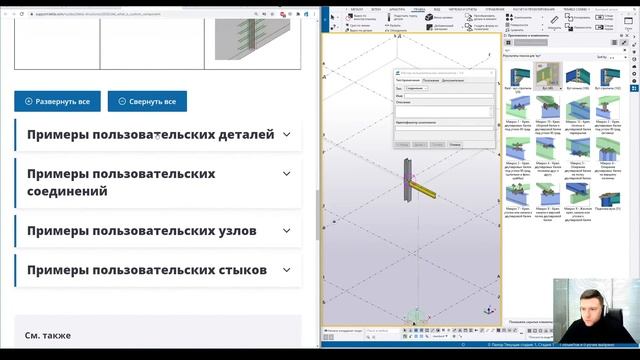
Task: Close the Applications and components panel
Action: [627, 36]
